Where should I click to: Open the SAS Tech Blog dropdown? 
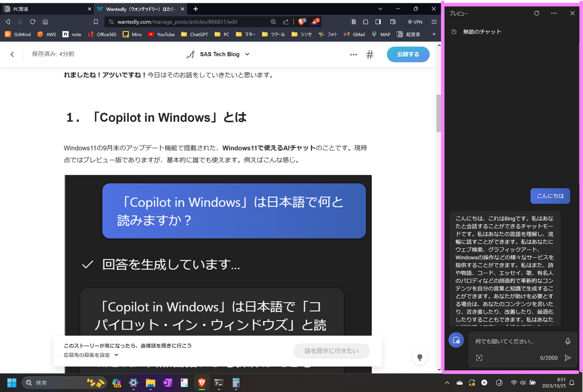[218, 54]
